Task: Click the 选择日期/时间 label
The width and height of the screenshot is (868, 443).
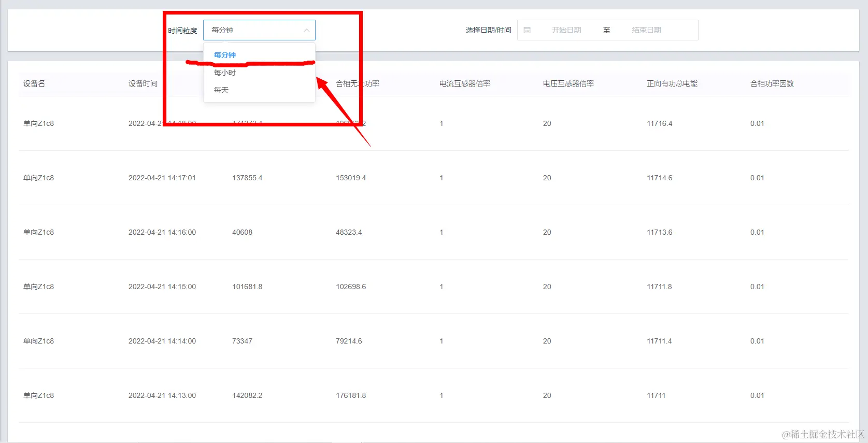Action: 488,30
